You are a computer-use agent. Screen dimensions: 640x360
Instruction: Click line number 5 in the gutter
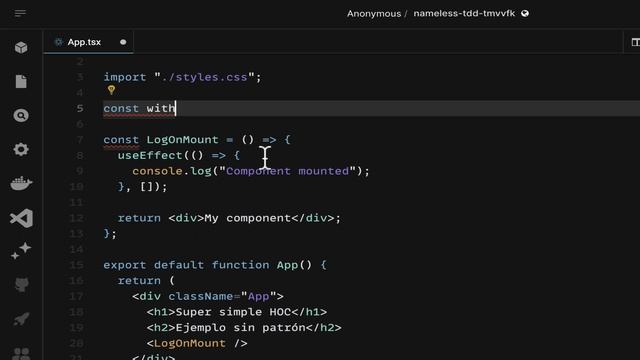click(x=80, y=109)
